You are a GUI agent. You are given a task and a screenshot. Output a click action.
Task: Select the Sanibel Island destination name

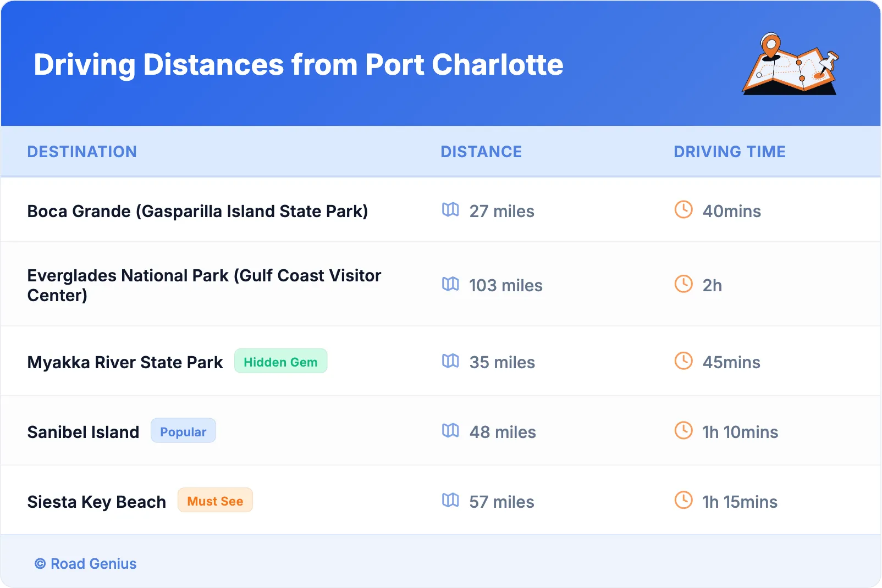83,432
